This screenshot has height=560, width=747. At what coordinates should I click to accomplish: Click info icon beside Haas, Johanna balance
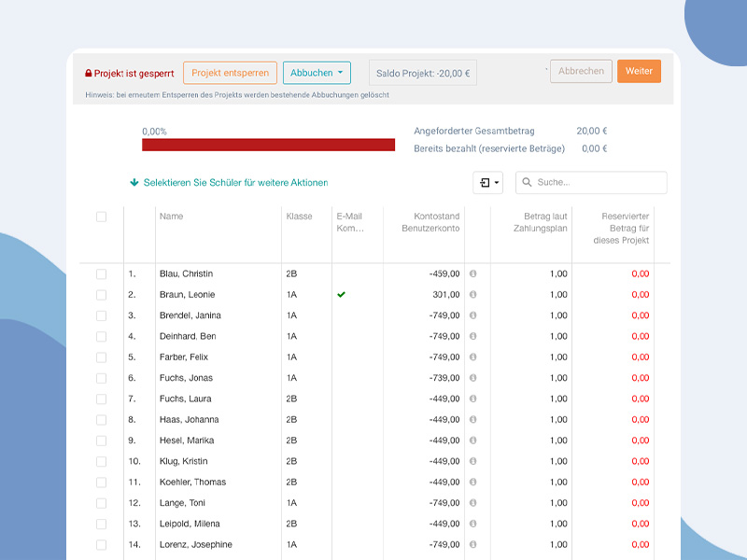[x=472, y=419]
